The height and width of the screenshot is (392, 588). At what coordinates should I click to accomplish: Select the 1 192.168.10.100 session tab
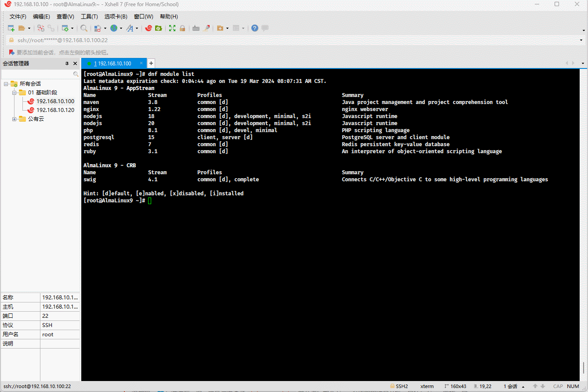[113, 64]
